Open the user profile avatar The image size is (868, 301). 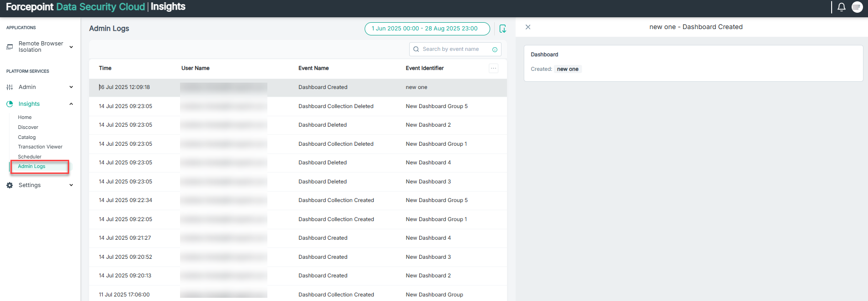(857, 7)
